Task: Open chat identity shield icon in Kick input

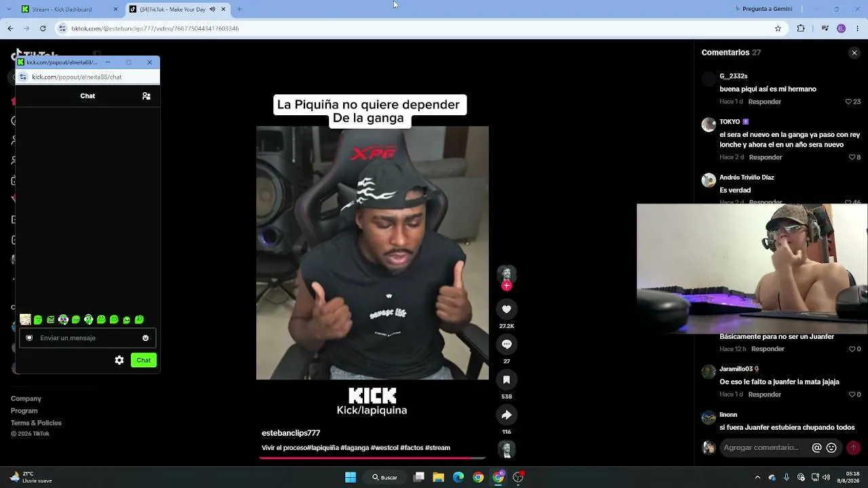Action: coord(29,338)
